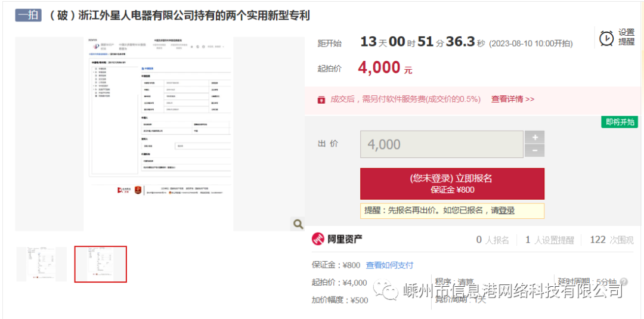This screenshot has height=319, width=644.
Task: Click the red service fee notice icon
Action: [321, 100]
